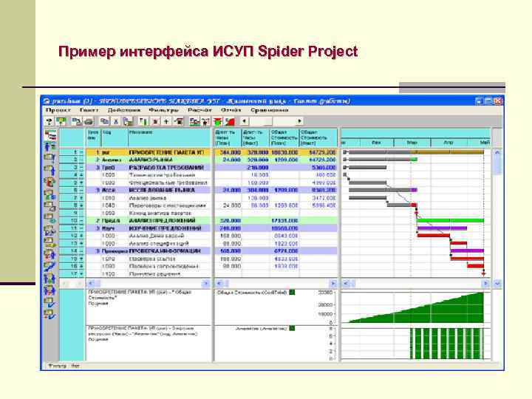Image resolution: width=532 pixels, height=399 pixels.
Task: Click the toolbar left arrow button
Action: pyautogui.click(x=245, y=121)
